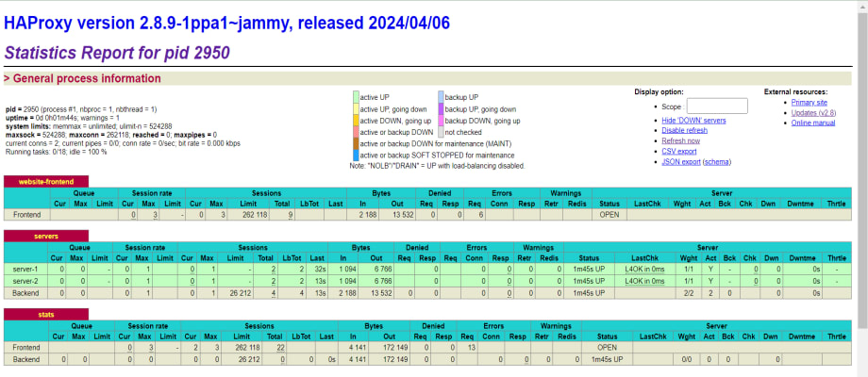Click the 'backup UP' legend color swatch

[x=441, y=97]
